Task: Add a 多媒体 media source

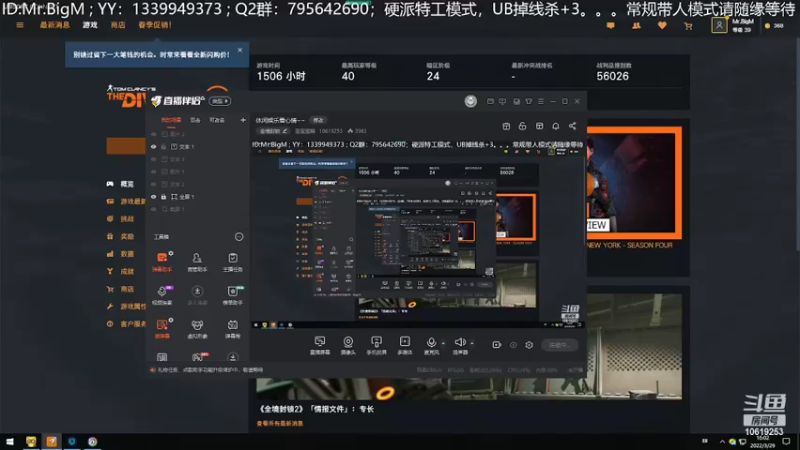Action: [405, 345]
